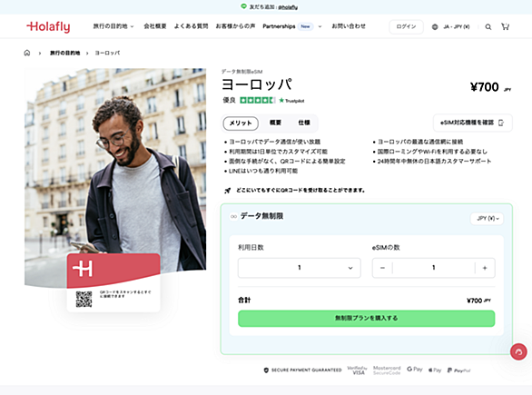The width and height of the screenshot is (532, 395).
Task: Click the Holafly logo
Action: click(x=48, y=26)
